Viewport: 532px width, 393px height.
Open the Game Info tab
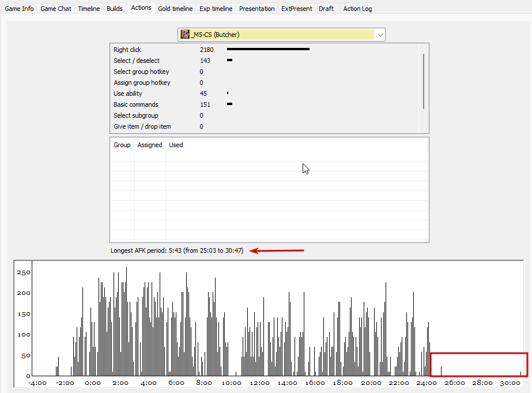pyautogui.click(x=19, y=9)
